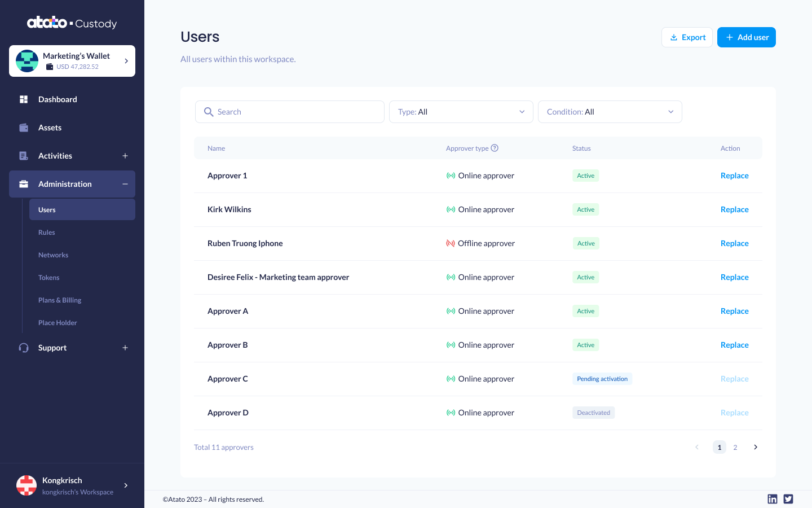Replace the Kirk Wilkins approver
812x508 pixels.
[x=734, y=209]
